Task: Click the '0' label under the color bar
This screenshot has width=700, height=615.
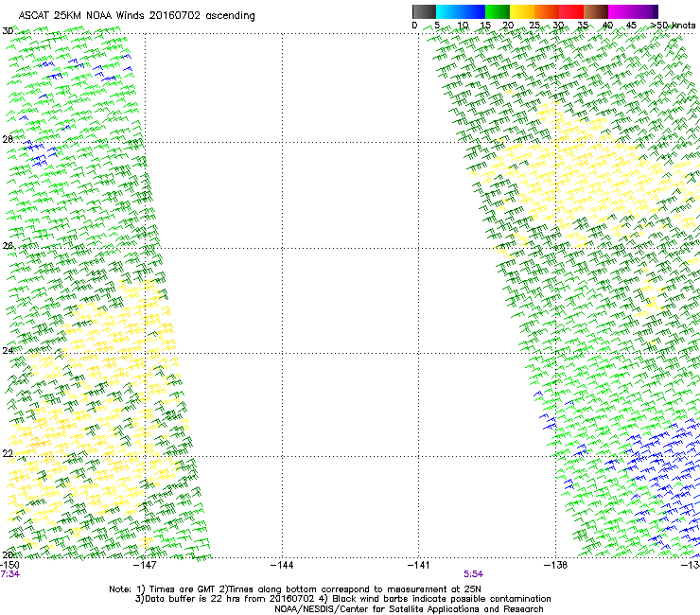Action: [x=414, y=26]
